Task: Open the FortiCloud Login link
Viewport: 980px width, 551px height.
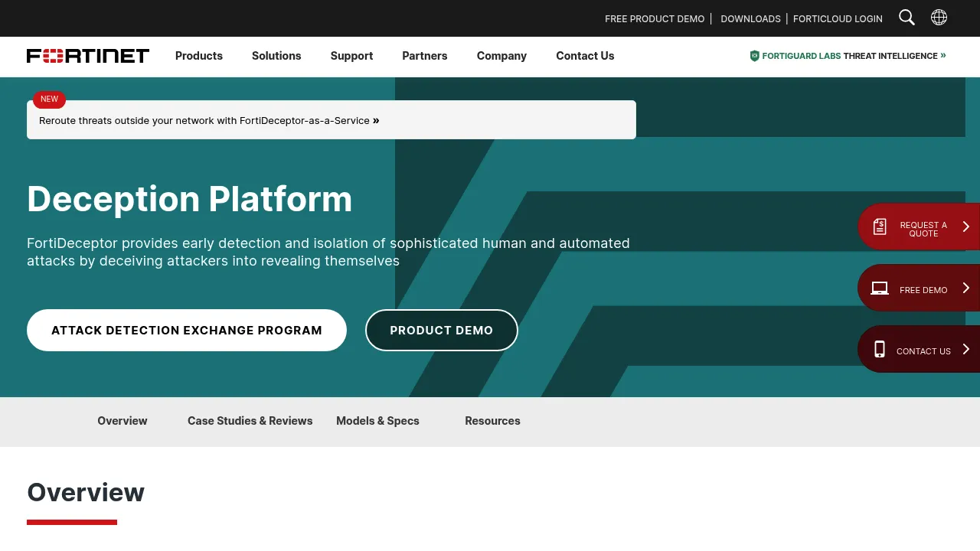Action: (x=838, y=18)
